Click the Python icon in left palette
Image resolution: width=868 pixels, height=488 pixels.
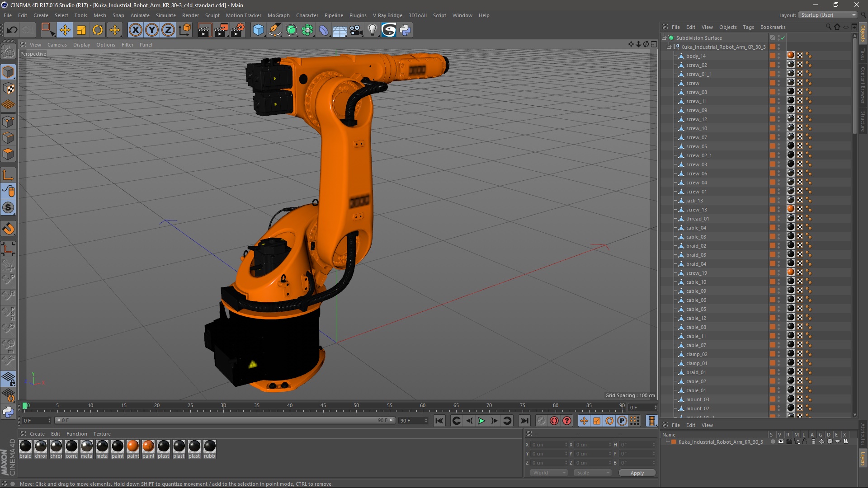[8, 412]
